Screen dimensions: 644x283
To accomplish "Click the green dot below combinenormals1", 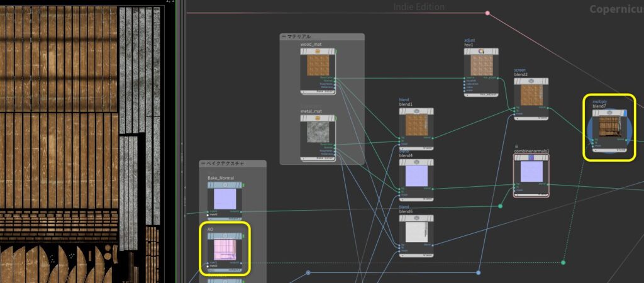I will pyautogui.click(x=501, y=206).
